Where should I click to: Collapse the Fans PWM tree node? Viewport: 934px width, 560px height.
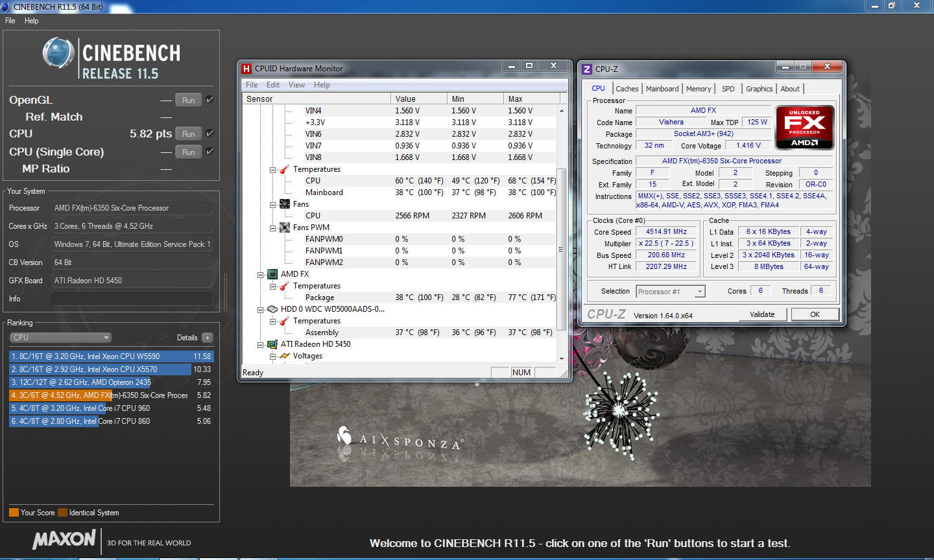tap(273, 228)
